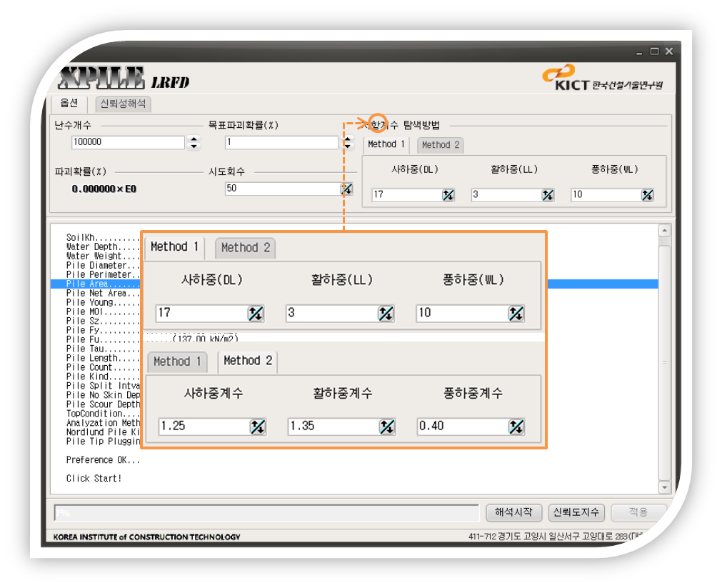The width and height of the screenshot is (722, 588).
Task: Click stepper icon of the 0.40 field
Action: coord(516,427)
